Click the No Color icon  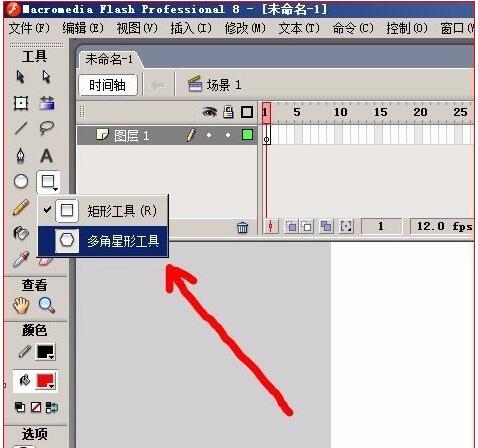(36, 407)
